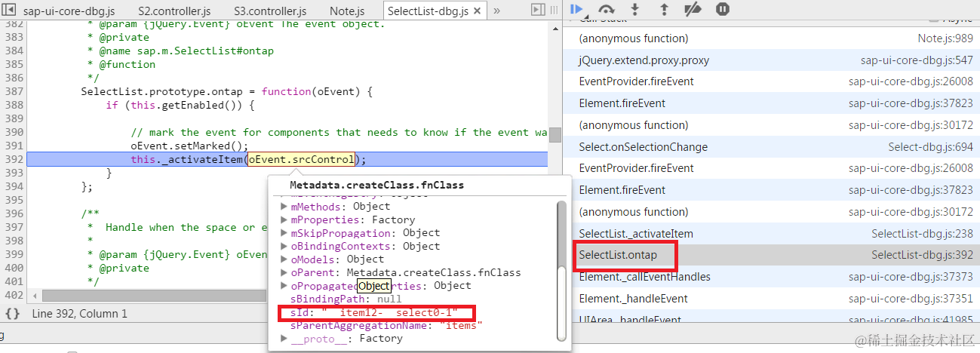Open the sap-ui-core-dbg.js:37373 source link
980x353 pixels.
[911, 278]
